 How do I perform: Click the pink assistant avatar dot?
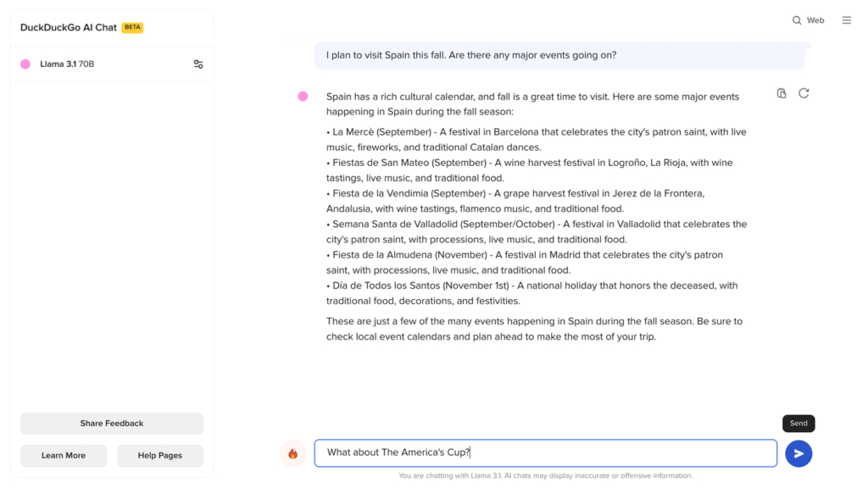coord(303,97)
